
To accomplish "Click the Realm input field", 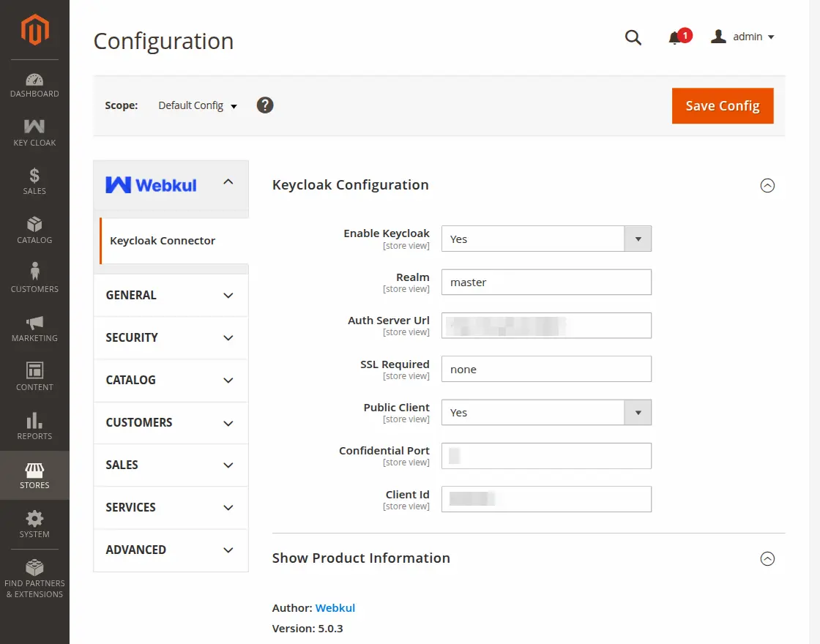I will pyautogui.click(x=546, y=282).
